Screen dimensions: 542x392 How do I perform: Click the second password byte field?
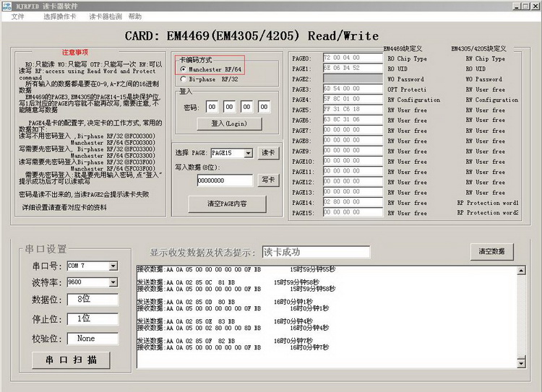coord(229,107)
